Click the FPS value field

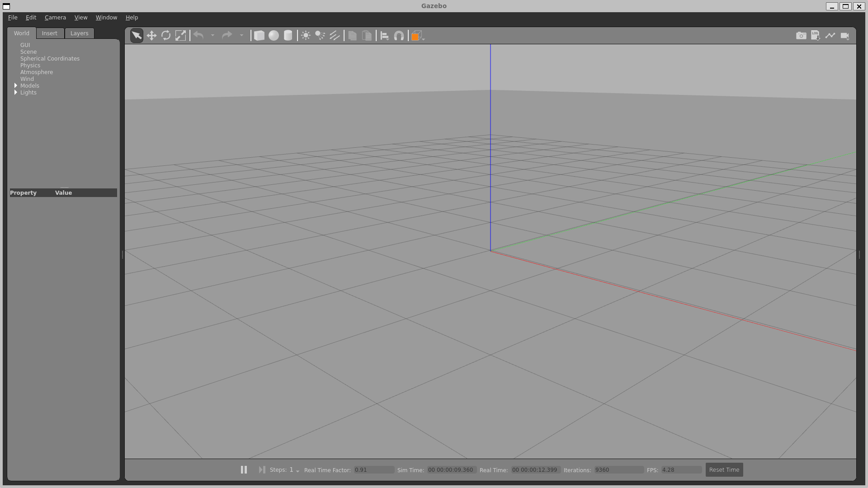[x=682, y=470]
